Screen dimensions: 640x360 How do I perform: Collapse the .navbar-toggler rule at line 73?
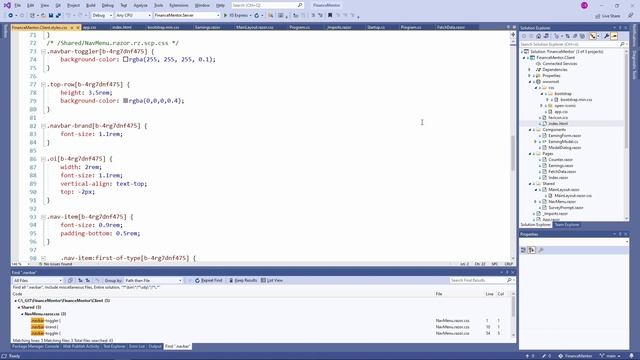pyautogui.click(x=43, y=51)
